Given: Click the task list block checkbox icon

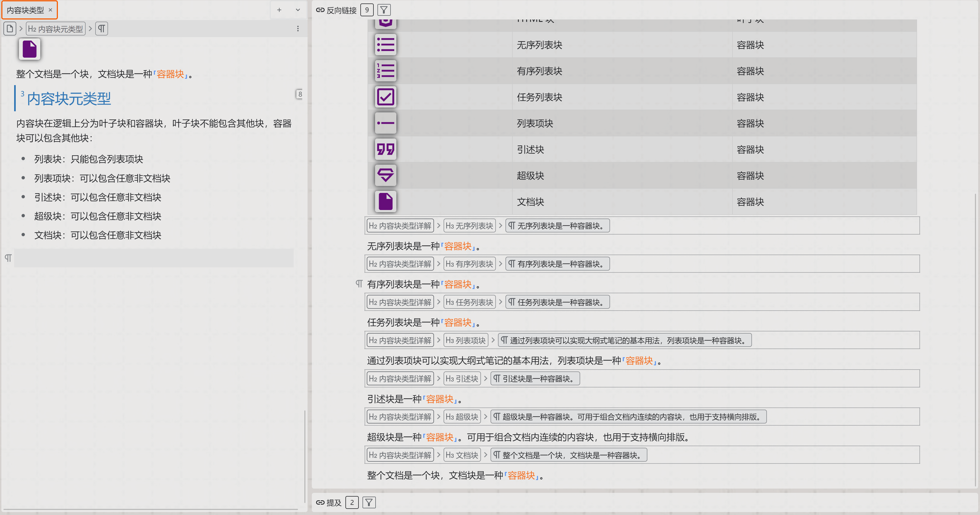Looking at the screenshot, I should [385, 97].
